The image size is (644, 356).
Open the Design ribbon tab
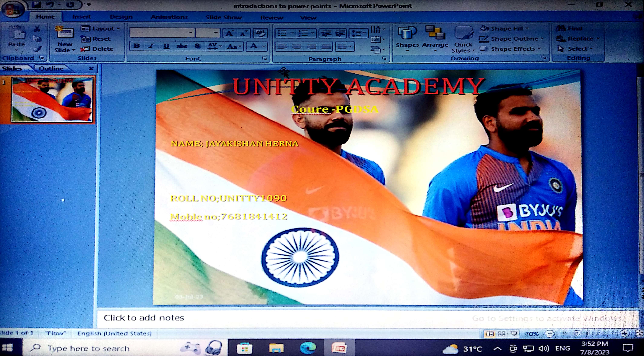[x=121, y=17]
